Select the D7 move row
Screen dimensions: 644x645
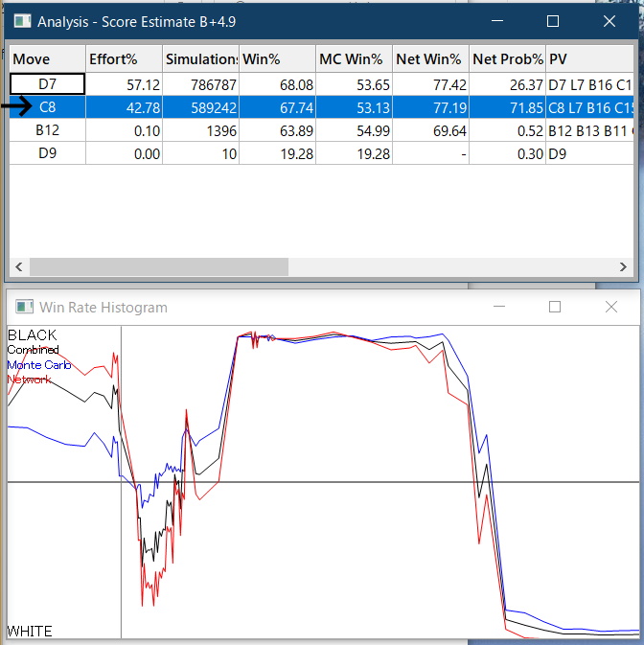point(47,84)
